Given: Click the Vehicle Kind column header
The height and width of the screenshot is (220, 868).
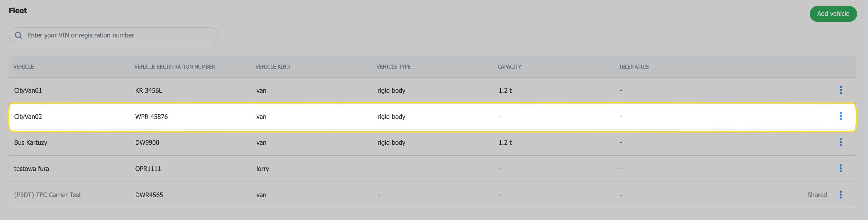Looking at the screenshot, I should pyautogui.click(x=272, y=67).
